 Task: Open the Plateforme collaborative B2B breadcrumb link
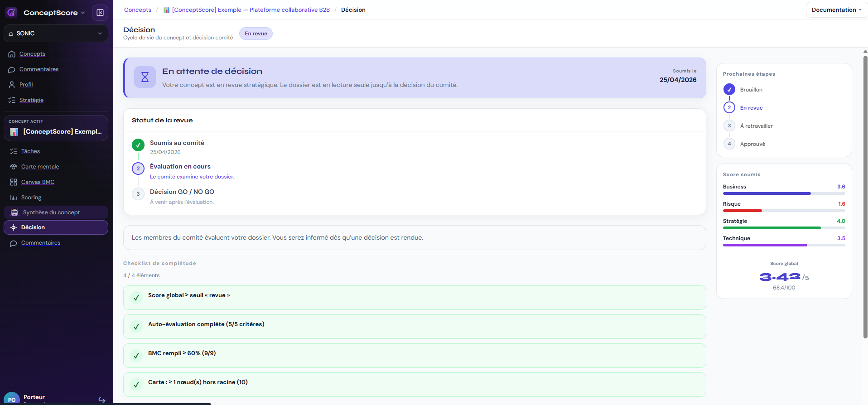pos(251,10)
